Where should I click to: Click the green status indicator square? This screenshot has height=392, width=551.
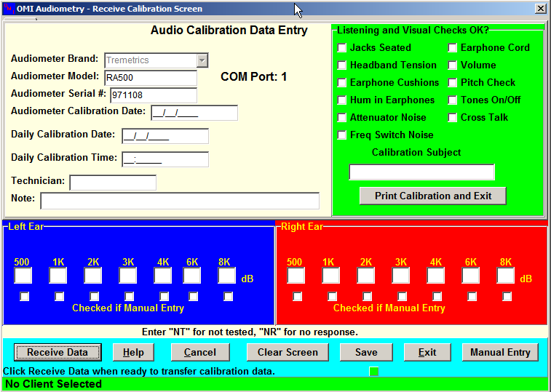374,372
